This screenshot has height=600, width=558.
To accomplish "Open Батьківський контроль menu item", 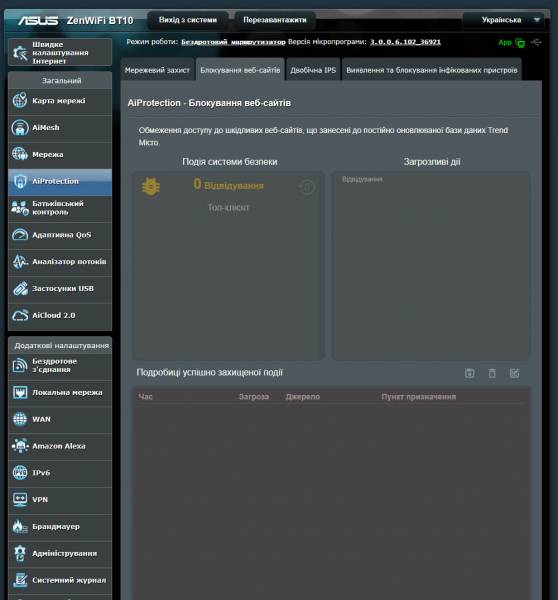I will (x=60, y=208).
